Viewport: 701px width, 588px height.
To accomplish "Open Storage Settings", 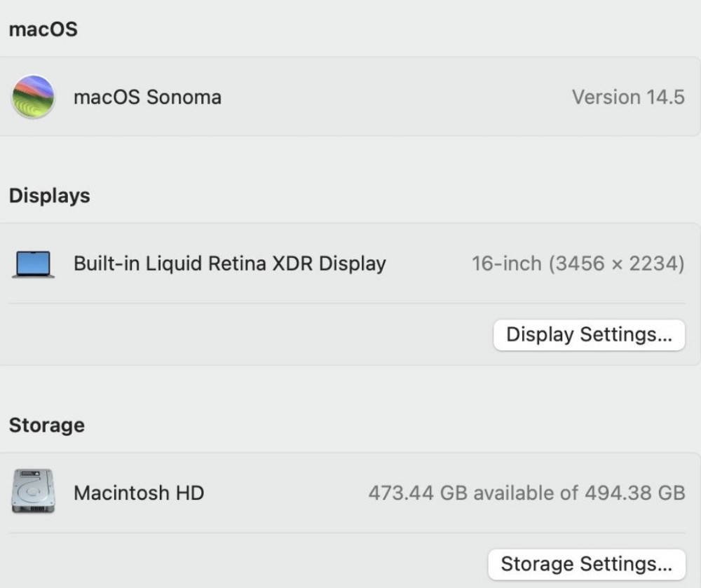I will [x=586, y=564].
